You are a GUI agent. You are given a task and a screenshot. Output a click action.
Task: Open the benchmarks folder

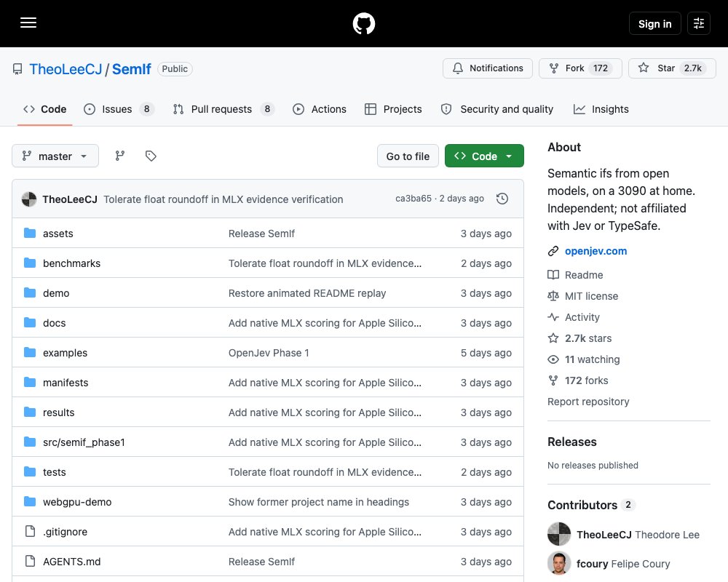point(71,263)
